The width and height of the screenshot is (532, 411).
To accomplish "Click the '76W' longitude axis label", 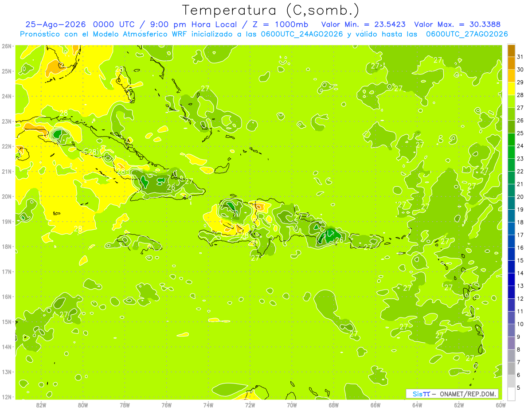I will pyautogui.click(x=167, y=405).
